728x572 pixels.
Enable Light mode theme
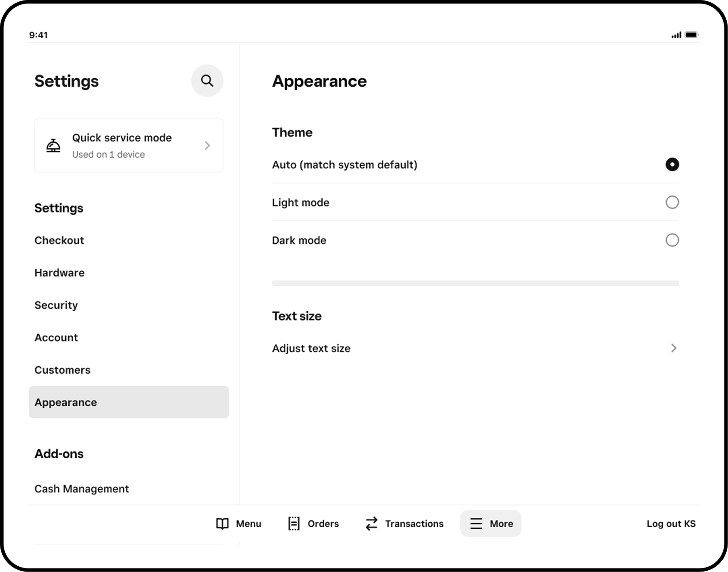(x=672, y=202)
